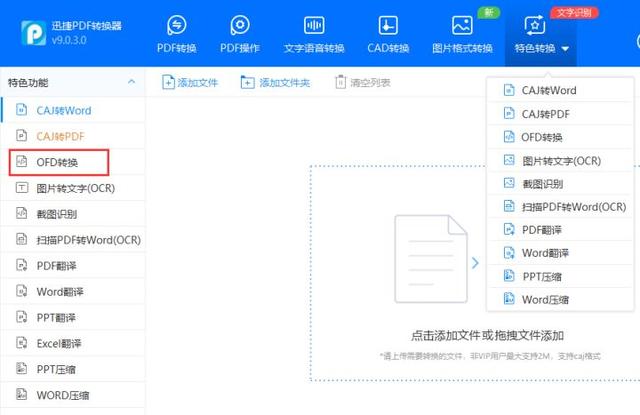Select the 图片格式转换 picture icon
Image resolution: width=640 pixels, height=415 pixels.
[x=462, y=25]
